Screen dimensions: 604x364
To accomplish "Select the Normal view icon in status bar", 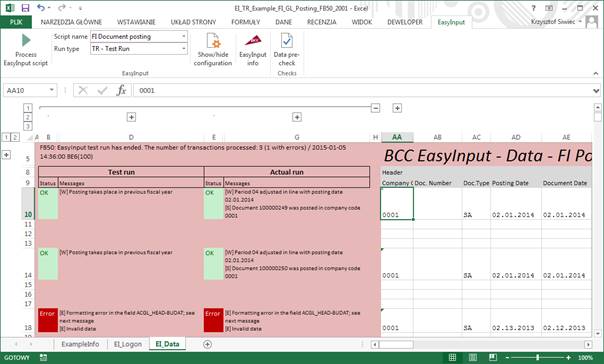I will pyautogui.click(x=453, y=357).
